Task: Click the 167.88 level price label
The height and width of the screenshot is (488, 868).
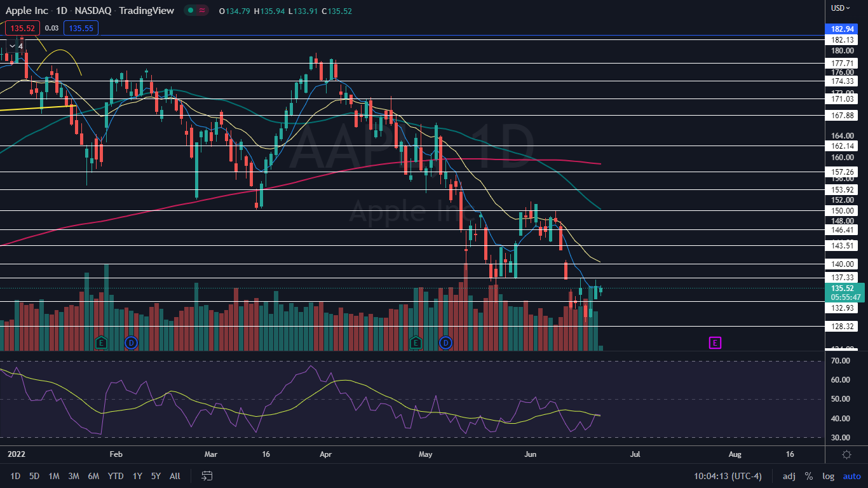Action: click(x=842, y=115)
